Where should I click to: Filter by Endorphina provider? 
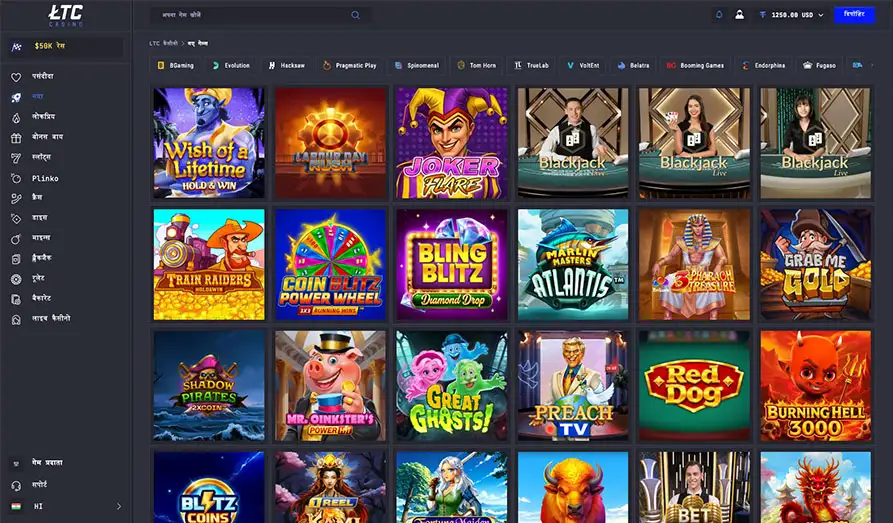[x=764, y=66]
